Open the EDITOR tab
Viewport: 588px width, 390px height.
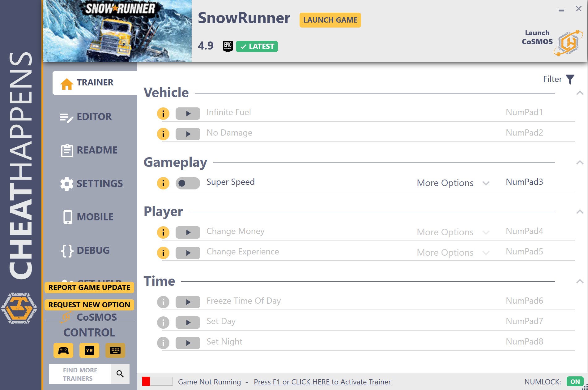click(x=86, y=117)
